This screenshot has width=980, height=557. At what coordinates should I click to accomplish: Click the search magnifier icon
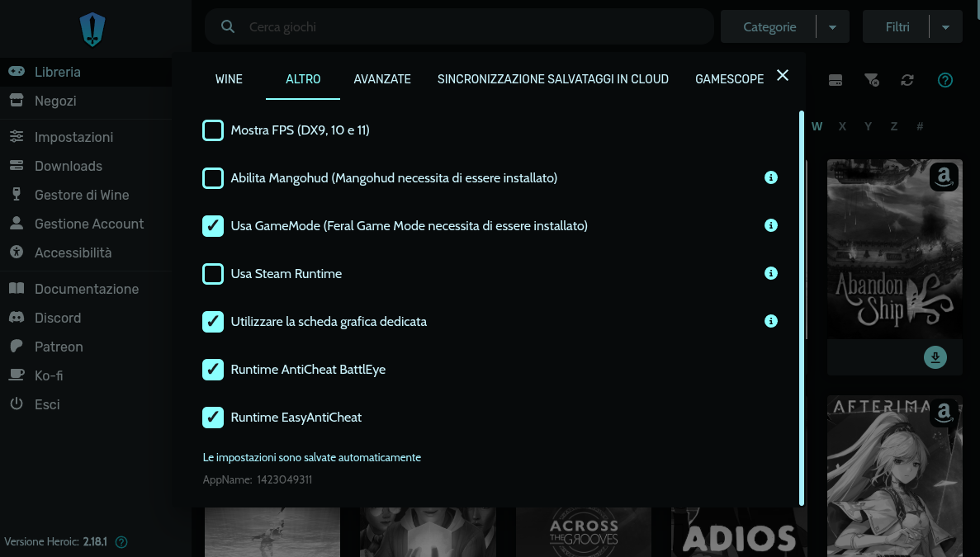click(x=228, y=27)
